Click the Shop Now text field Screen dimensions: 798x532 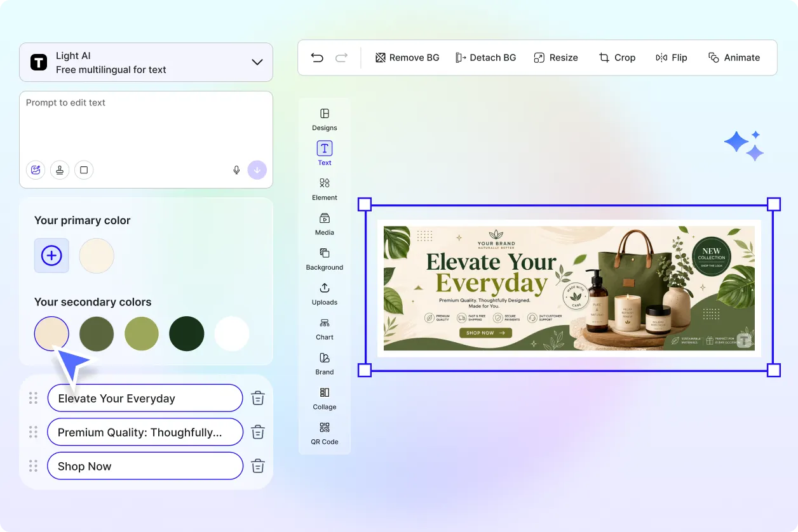[145, 466]
